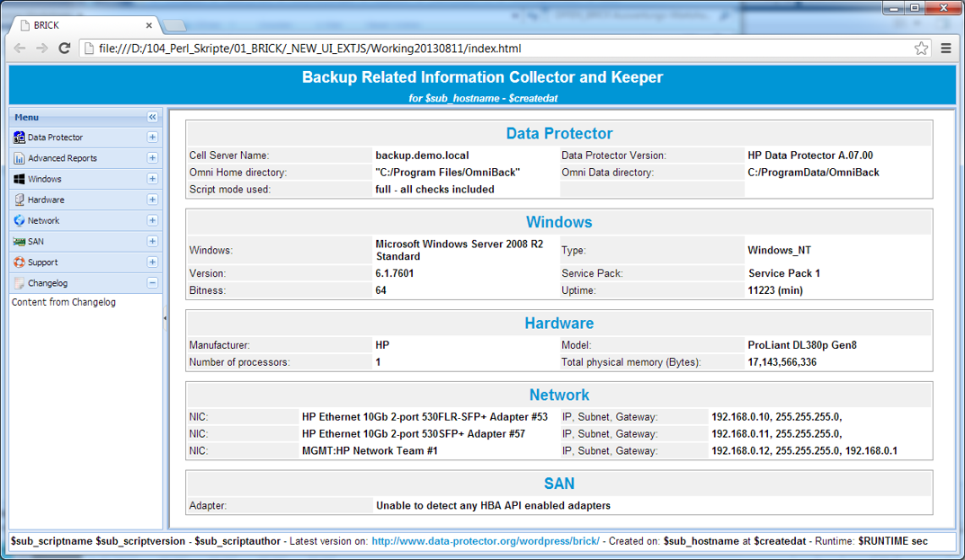
Task: Select the Advanced Reports menu label
Action: click(62, 158)
